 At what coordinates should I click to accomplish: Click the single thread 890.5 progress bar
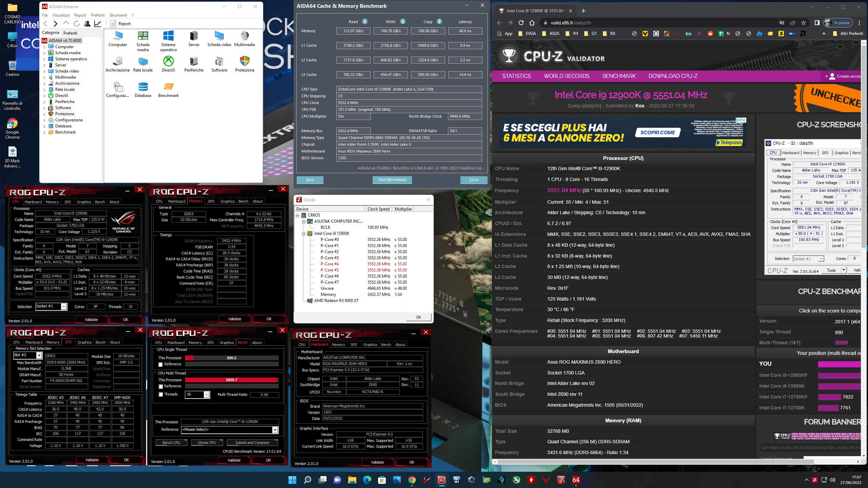pyautogui.click(x=232, y=358)
